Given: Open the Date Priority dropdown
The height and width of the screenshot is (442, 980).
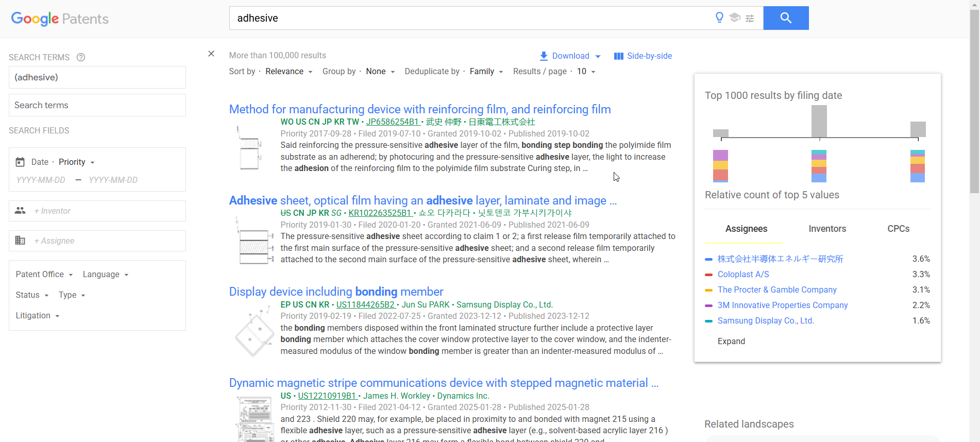Looking at the screenshot, I should [x=77, y=162].
